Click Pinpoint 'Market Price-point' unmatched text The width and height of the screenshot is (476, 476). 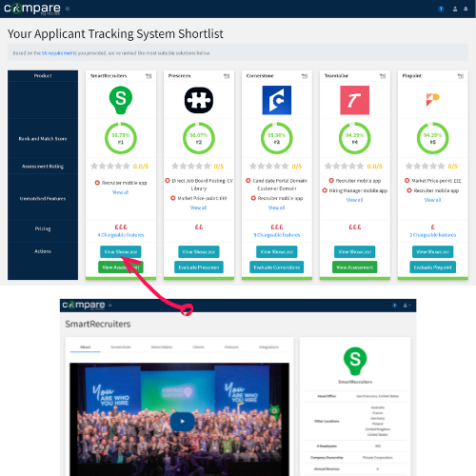pos(436,181)
